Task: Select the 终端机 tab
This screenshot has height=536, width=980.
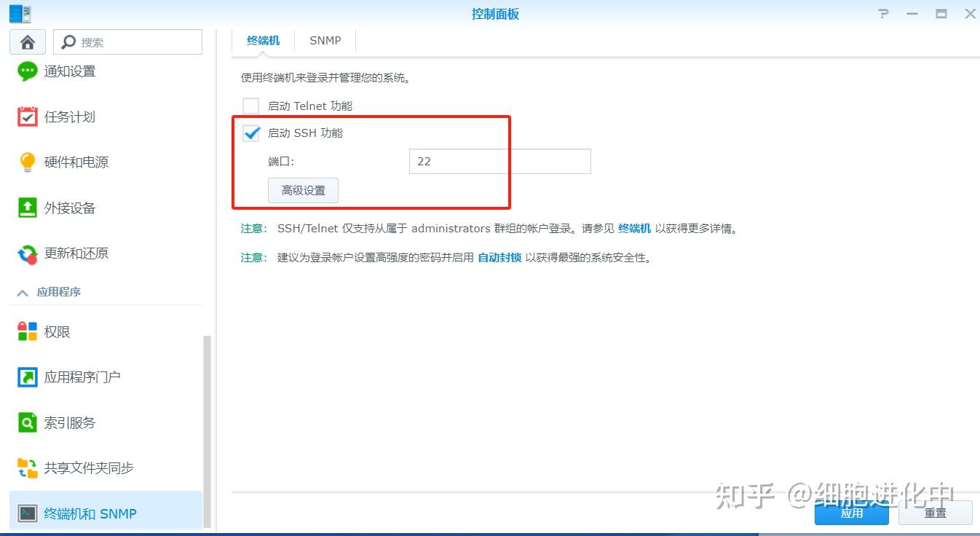Action: pyautogui.click(x=263, y=40)
